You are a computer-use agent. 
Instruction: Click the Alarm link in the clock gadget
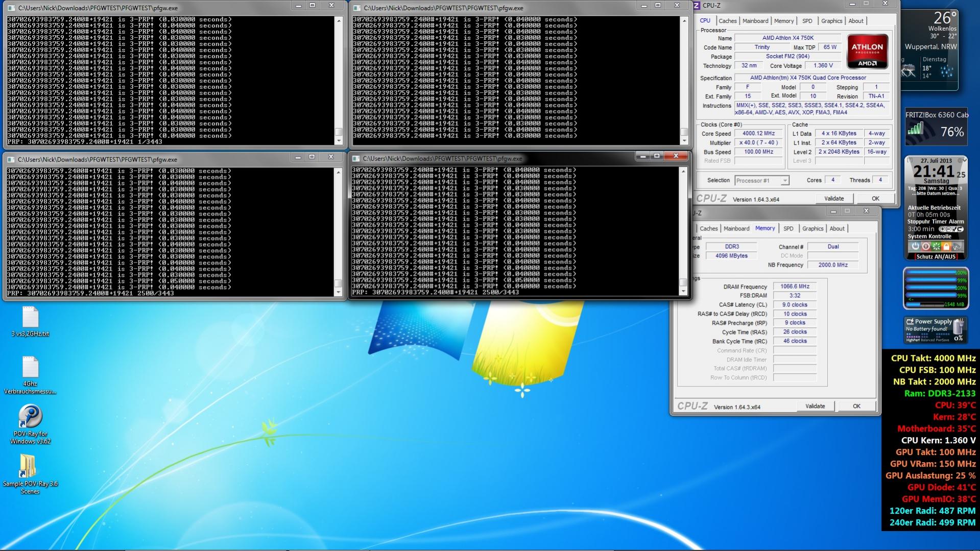(x=957, y=222)
